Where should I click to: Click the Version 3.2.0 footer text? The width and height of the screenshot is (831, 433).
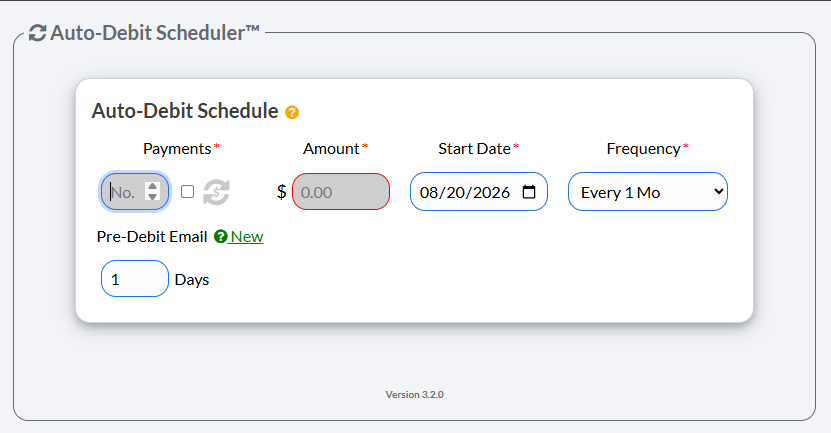[x=414, y=394]
